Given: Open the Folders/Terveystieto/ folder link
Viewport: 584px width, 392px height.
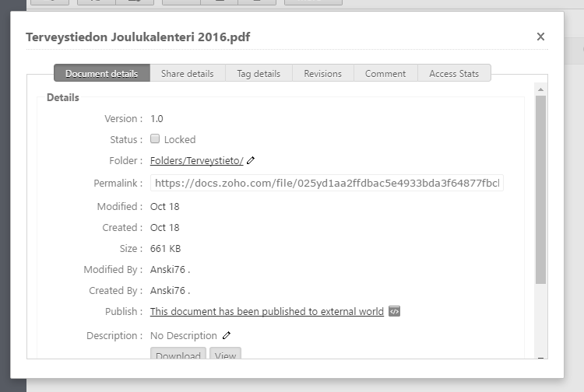Looking at the screenshot, I should [x=197, y=161].
